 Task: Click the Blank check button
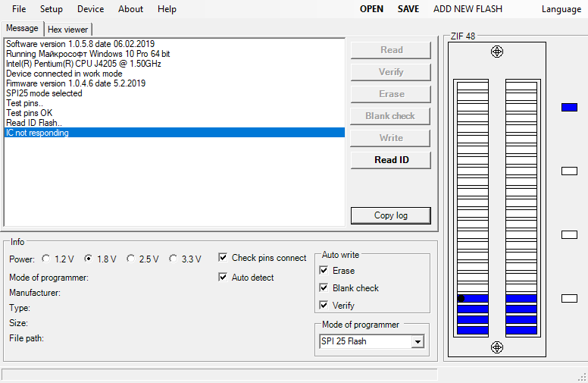[x=390, y=116]
